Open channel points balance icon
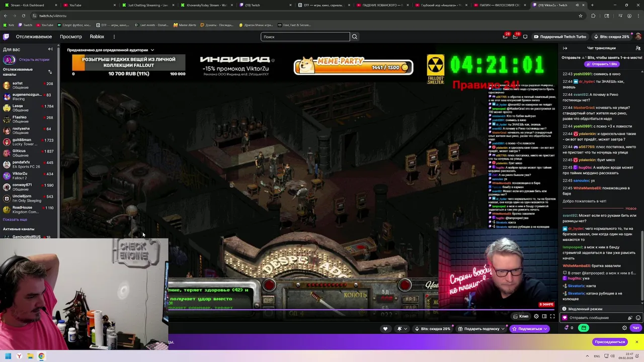 pos(567,328)
